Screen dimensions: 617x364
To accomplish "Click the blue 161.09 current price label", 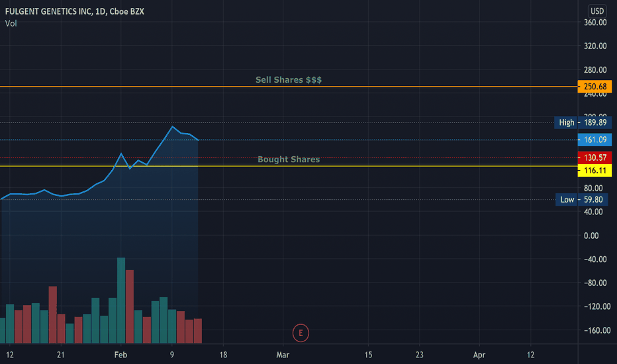I will click(x=594, y=140).
